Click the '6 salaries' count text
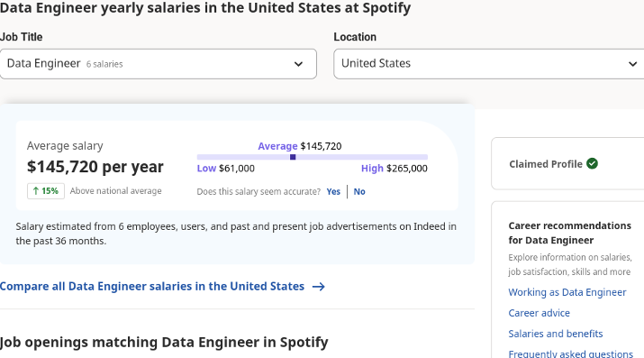644x358 pixels. 104,64
